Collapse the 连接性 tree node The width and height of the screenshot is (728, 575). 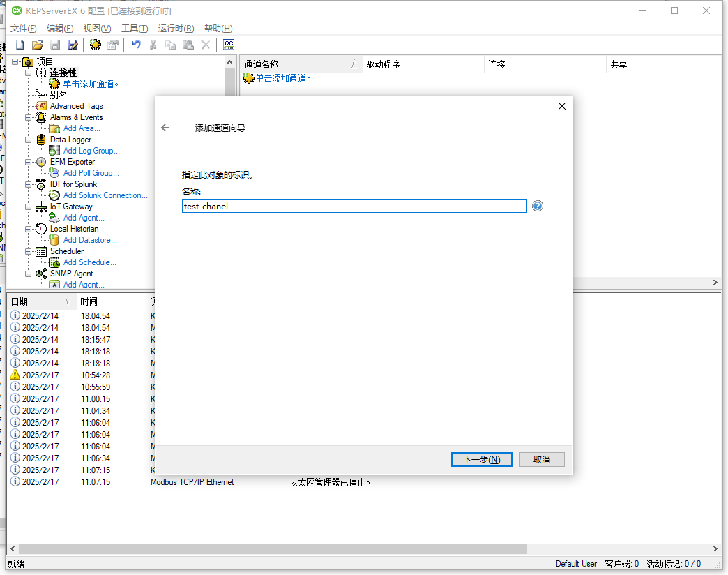(x=29, y=73)
